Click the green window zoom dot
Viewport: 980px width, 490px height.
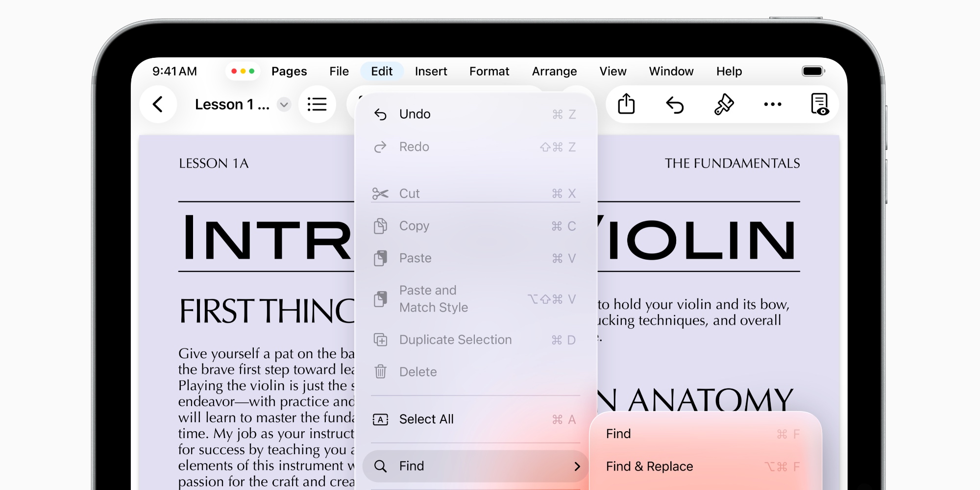click(x=252, y=71)
